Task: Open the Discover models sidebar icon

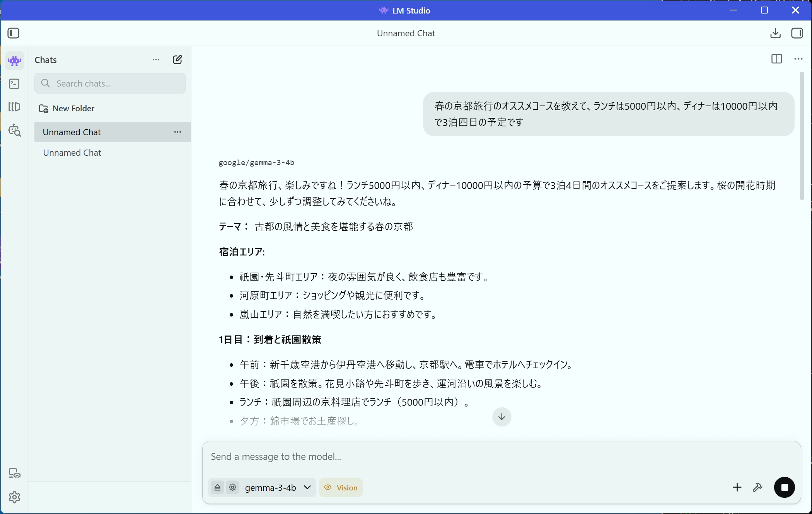Action: (15, 130)
